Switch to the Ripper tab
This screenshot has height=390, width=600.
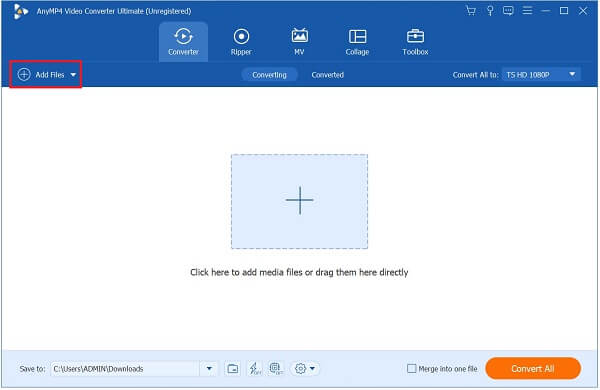coord(241,41)
